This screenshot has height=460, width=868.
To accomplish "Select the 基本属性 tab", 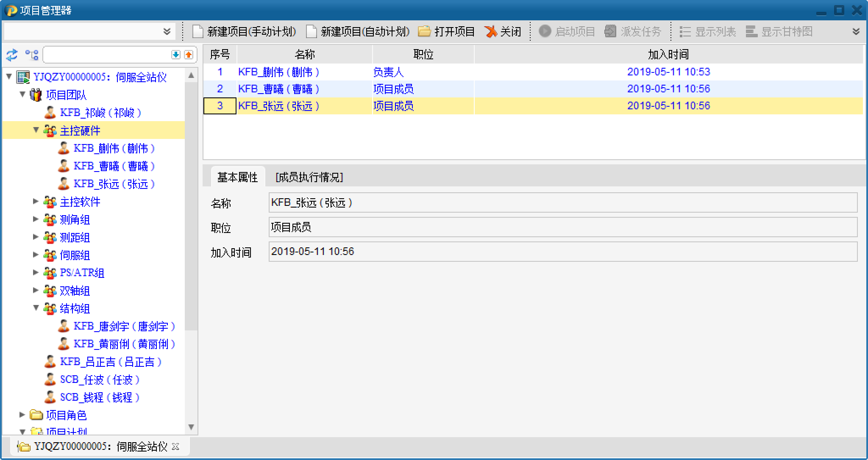I will [x=237, y=177].
